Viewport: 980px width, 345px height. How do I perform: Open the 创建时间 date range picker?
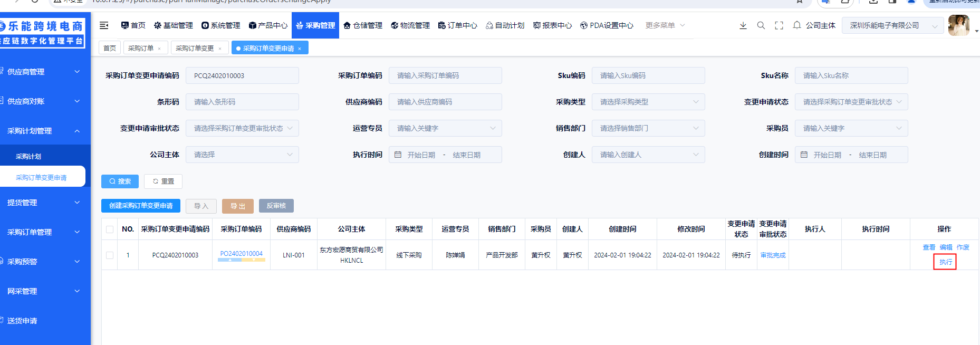[851, 155]
